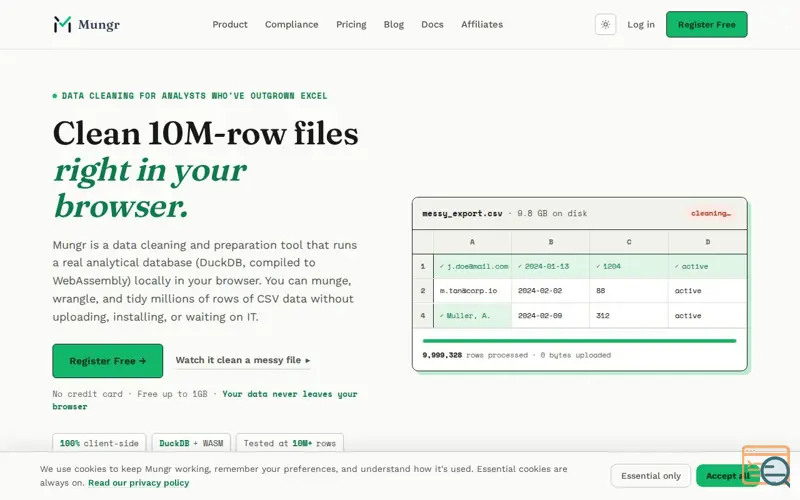
Task: Click the 2024-01-13 cell
Action: point(551,266)
